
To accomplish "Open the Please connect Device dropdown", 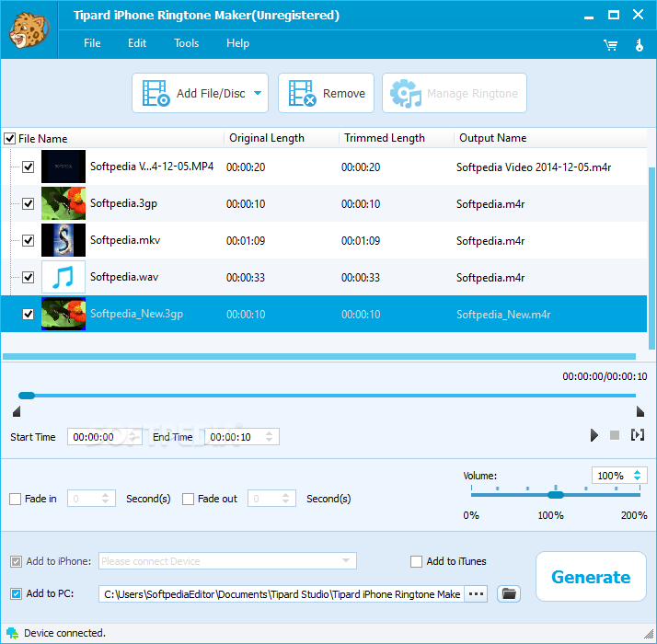I will [227, 561].
